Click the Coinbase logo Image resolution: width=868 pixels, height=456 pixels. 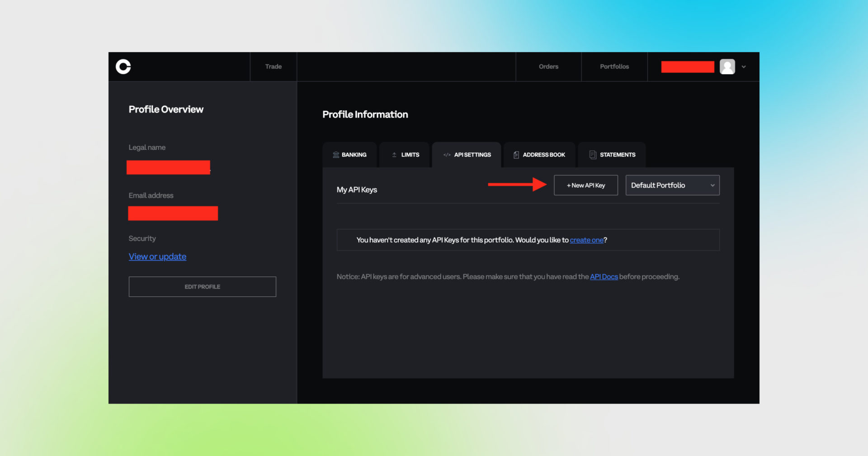pyautogui.click(x=123, y=66)
